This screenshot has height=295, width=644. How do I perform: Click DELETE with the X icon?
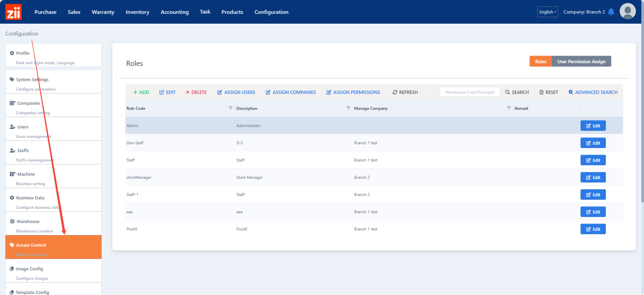click(x=196, y=92)
